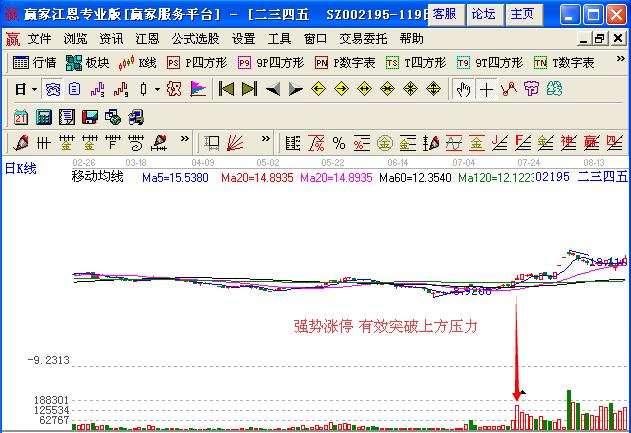This screenshot has width=631, height=433.
Task: Click the volume bar under red arrow
Action: [517, 417]
